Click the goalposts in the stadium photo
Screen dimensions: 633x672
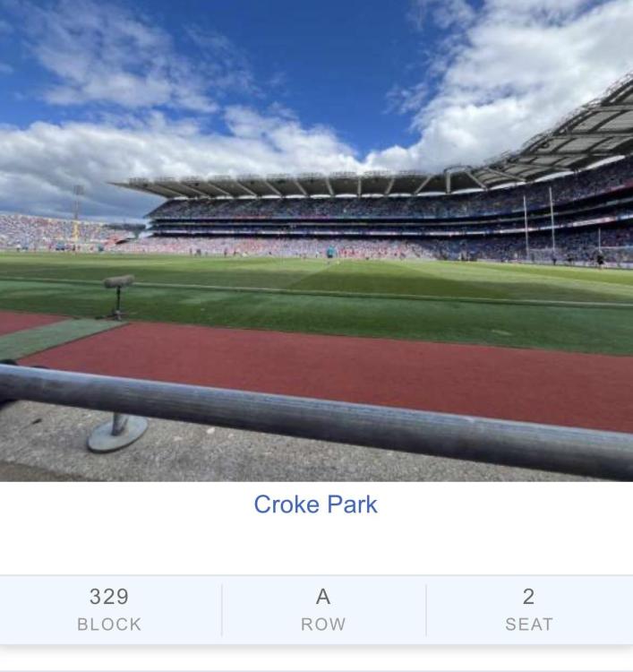point(539,223)
